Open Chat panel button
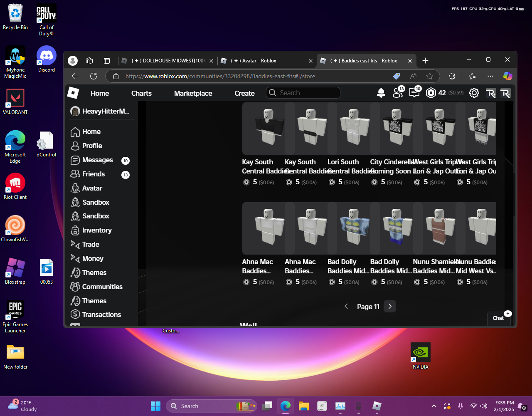Screen dimensions: 532x416 point(498,318)
